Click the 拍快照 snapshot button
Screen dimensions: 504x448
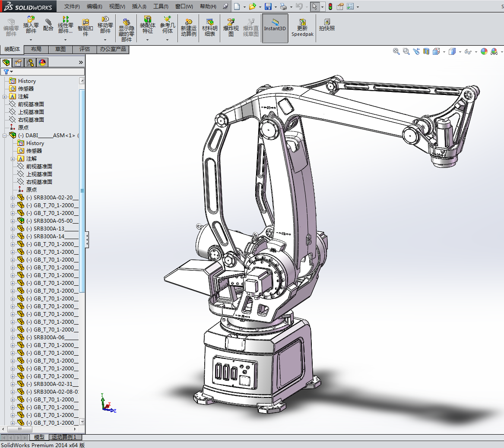point(327,25)
